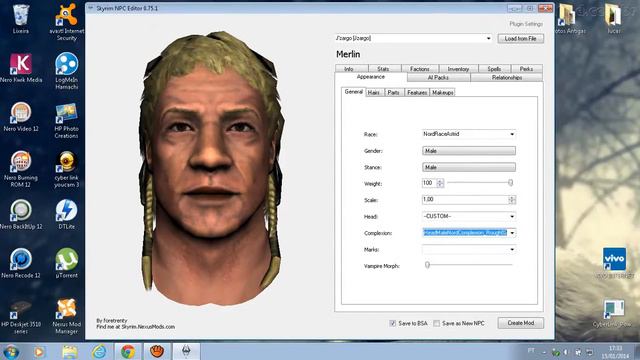Click the Load from File button
The image size is (640, 360).
pyautogui.click(x=520, y=38)
